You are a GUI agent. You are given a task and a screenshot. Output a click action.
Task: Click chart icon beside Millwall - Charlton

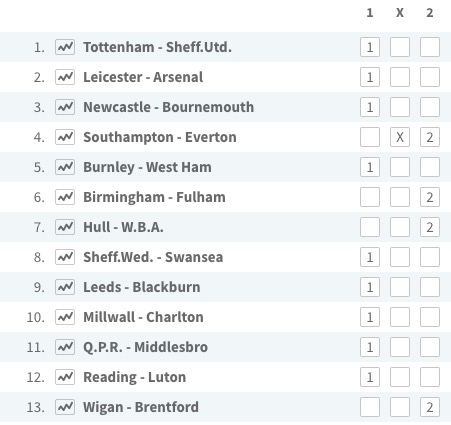65,317
